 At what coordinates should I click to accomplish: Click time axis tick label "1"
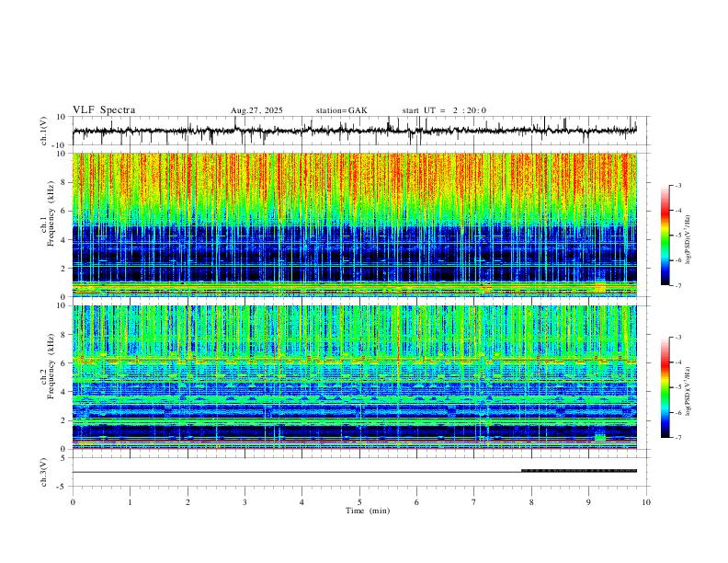pyautogui.click(x=130, y=502)
